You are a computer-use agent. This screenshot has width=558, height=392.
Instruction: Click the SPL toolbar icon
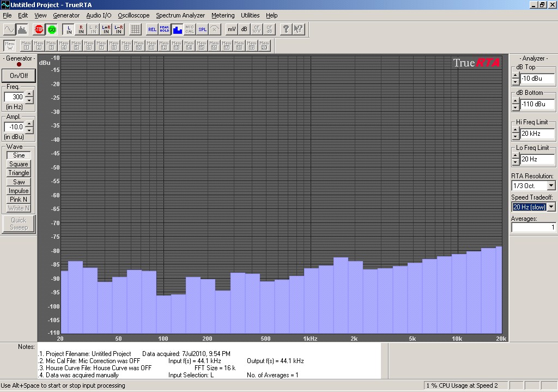(x=202, y=29)
